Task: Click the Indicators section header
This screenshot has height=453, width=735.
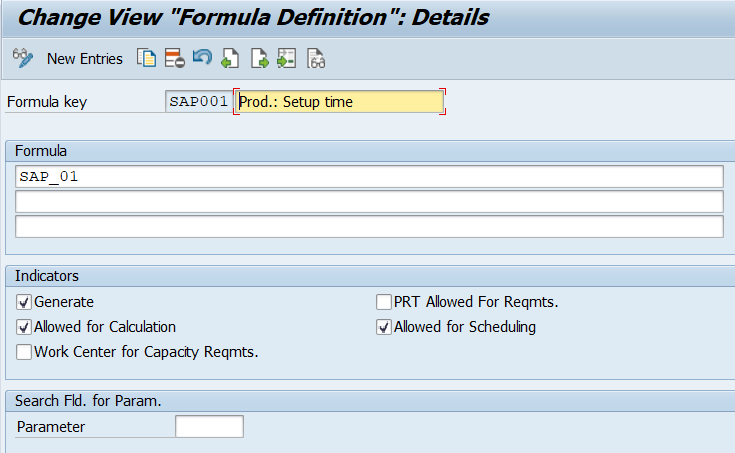Action: (47, 276)
